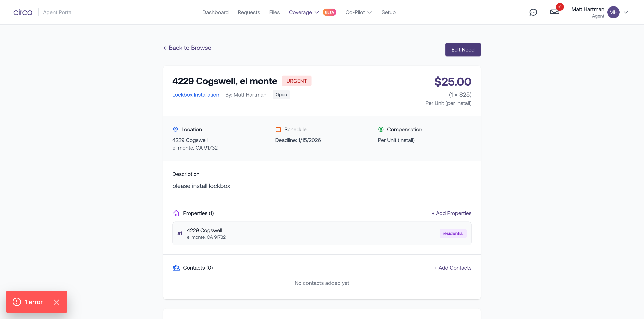Screen dimensions: 644x319
Task: Open the Requests nav item
Action: tap(249, 12)
